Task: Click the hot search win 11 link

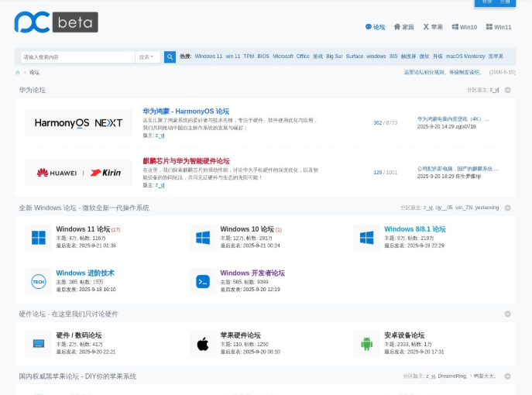Action: click(x=233, y=57)
